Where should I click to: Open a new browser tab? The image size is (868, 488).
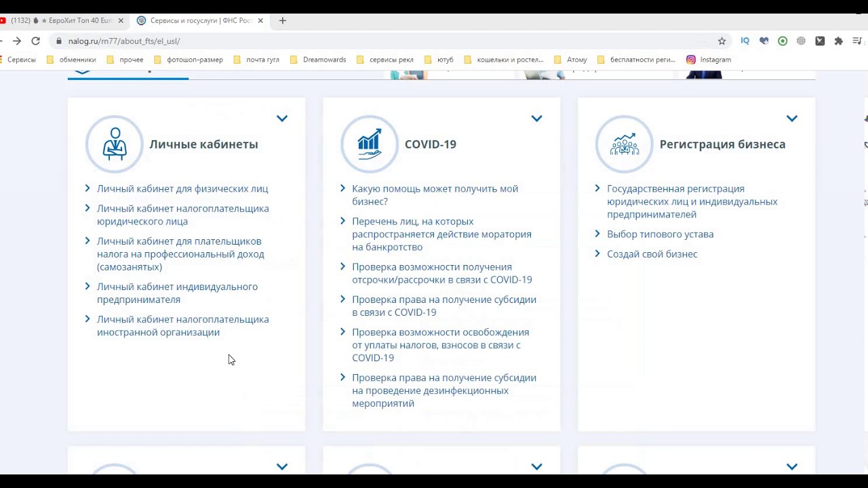tap(283, 21)
